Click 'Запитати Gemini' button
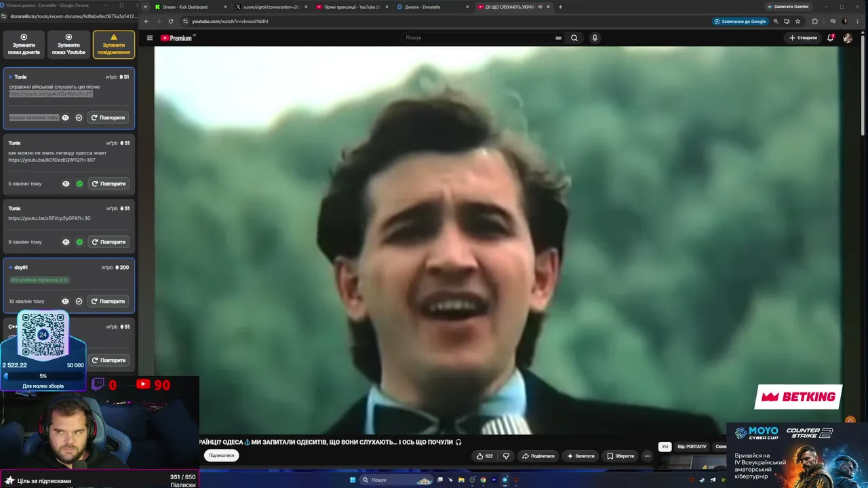Viewport: 868px width, 488px height. click(x=788, y=7)
